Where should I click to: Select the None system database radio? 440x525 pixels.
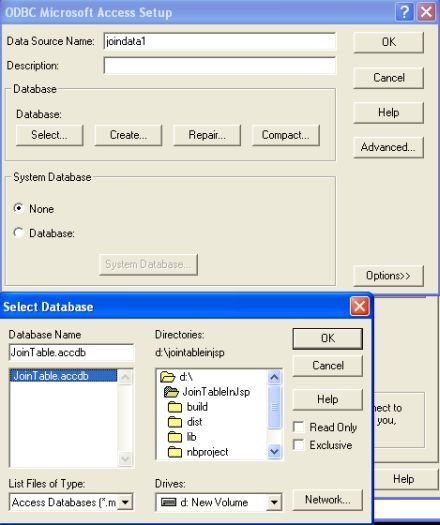[18, 208]
